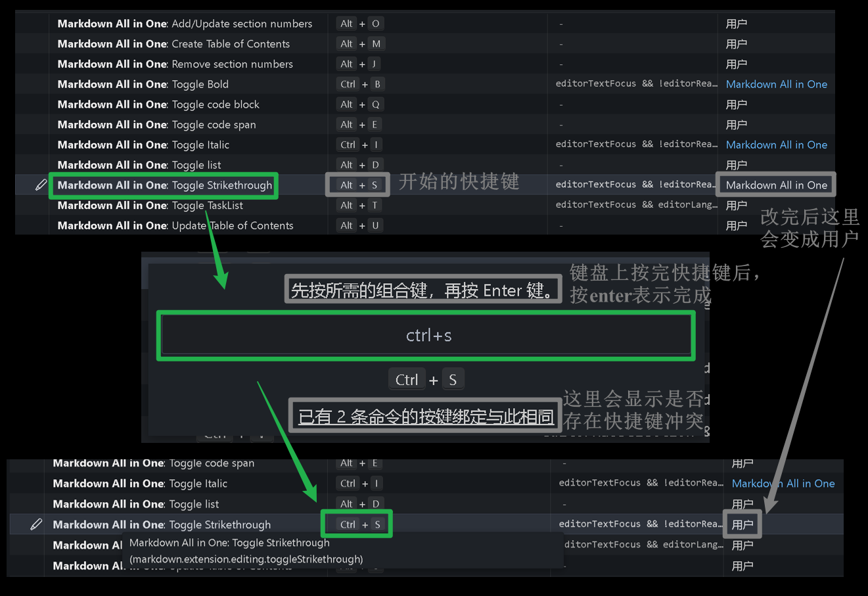
Task: Click the green-highlighted Ctrl+S keybinding in lower list
Action: [357, 524]
